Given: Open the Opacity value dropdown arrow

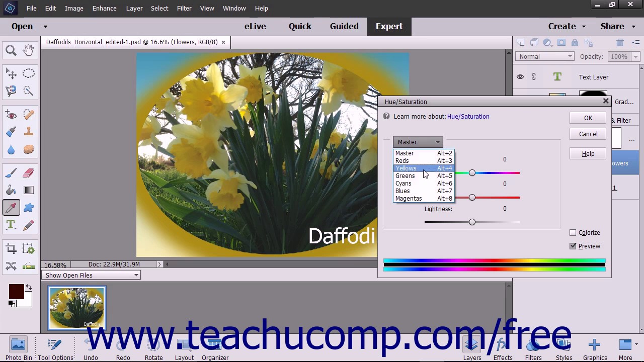Looking at the screenshot, I should [635, 56].
